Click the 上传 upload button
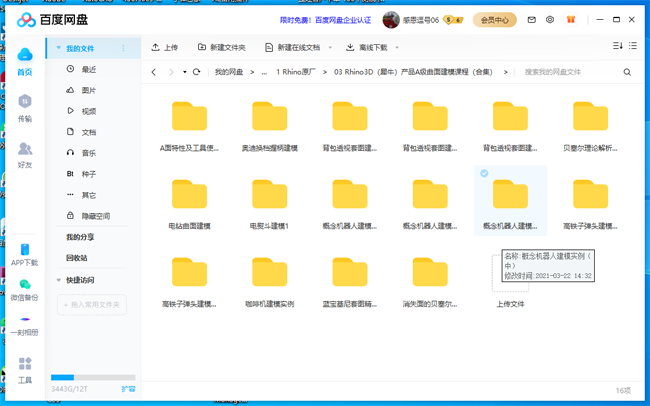The width and height of the screenshot is (650, 406). (x=165, y=47)
